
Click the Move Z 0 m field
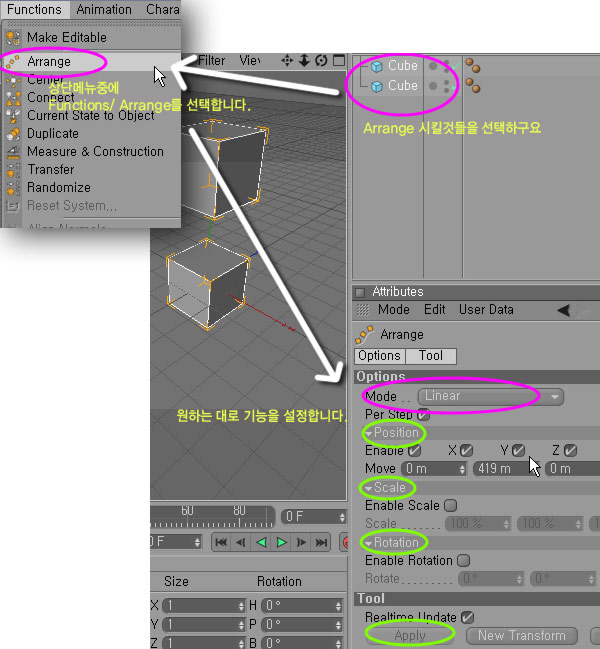pos(573,469)
